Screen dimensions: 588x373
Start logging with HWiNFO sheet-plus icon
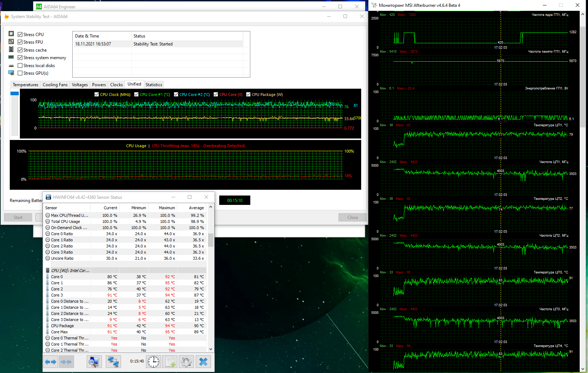point(170,361)
